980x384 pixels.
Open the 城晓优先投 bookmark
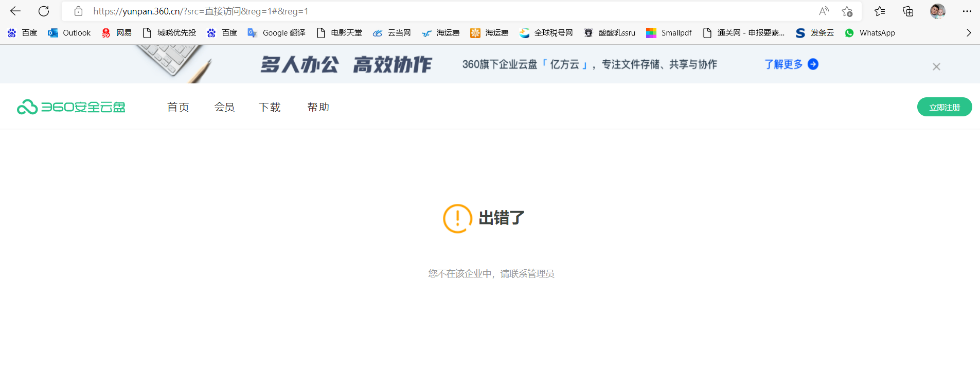point(169,33)
